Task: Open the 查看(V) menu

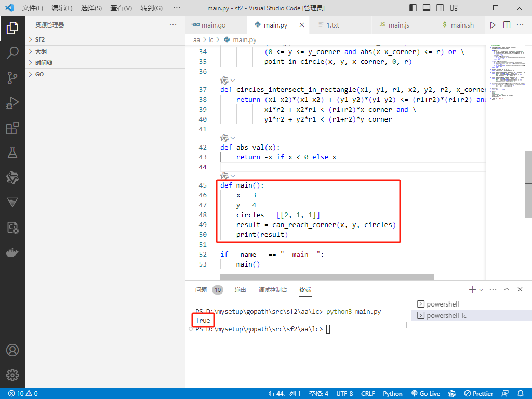Action: [121, 8]
